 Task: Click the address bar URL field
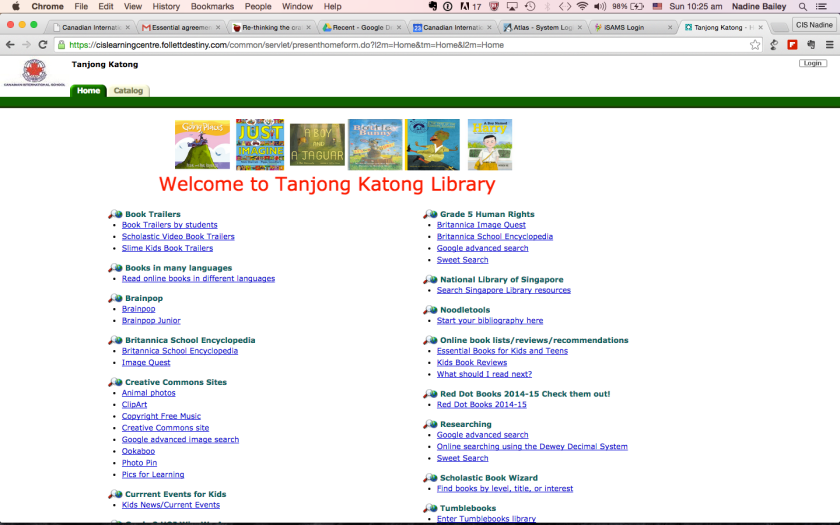[400, 45]
